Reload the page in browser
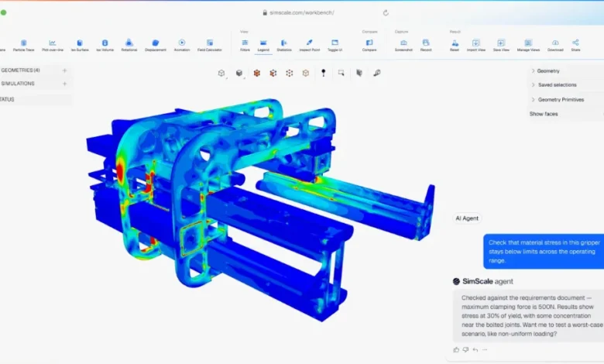Screen dimensions: 604x364 [x=386, y=12]
